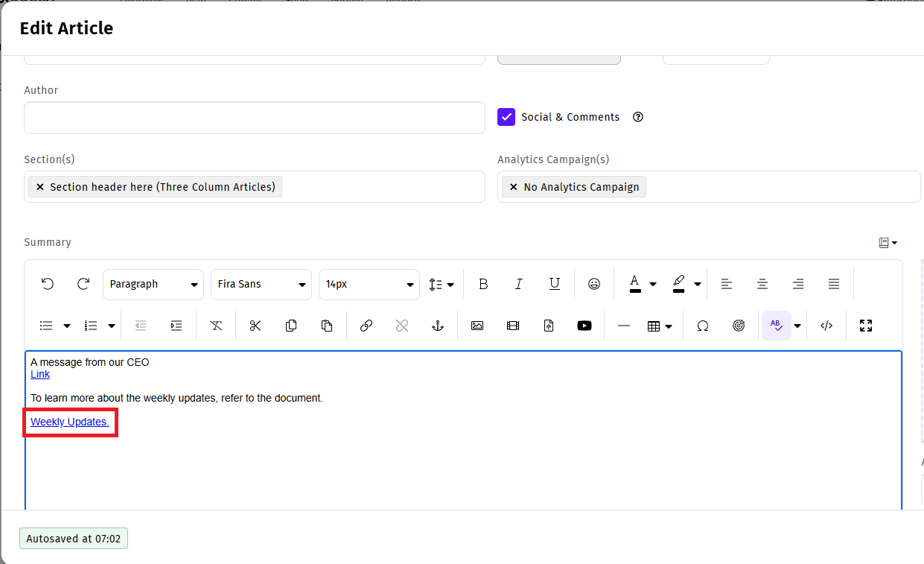Uncheck the Social & Comments checkbox
The width and height of the screenshot is (924, 564).
pos(506,117)
